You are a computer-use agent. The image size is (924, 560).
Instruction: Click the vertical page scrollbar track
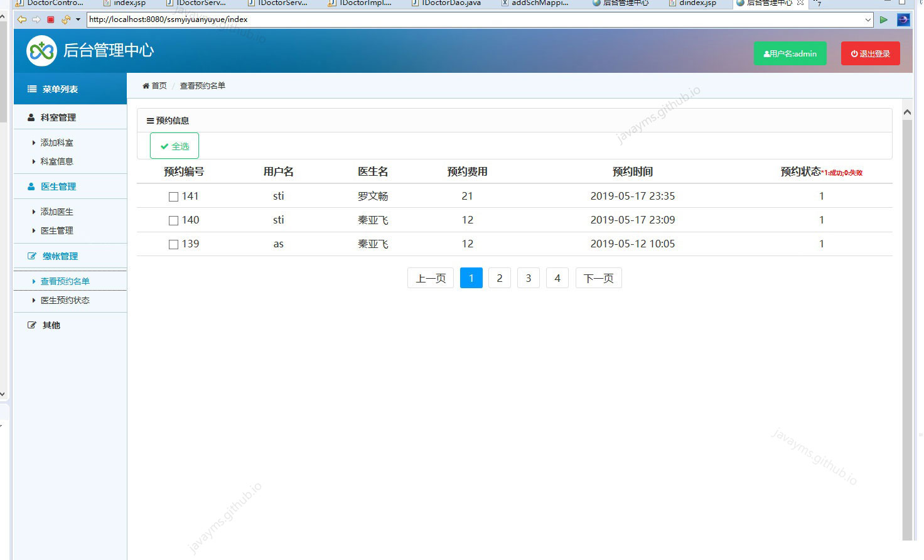pos(907,329)
